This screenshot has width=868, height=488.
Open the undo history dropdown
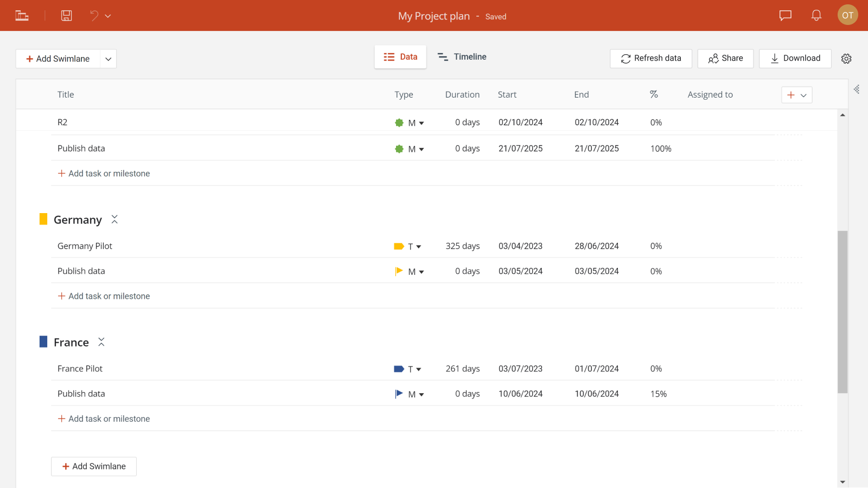108,15
